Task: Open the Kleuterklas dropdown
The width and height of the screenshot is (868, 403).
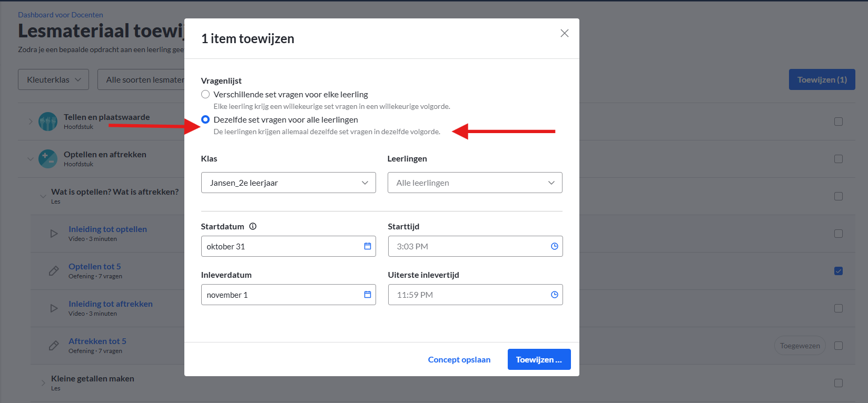Action: (x=53, y=79)
